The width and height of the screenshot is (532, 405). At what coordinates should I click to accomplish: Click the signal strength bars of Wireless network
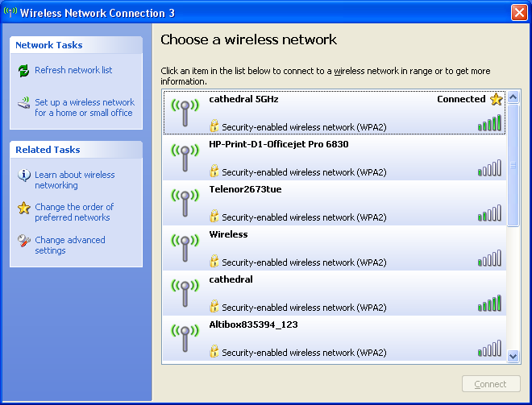tap(489, 258)
